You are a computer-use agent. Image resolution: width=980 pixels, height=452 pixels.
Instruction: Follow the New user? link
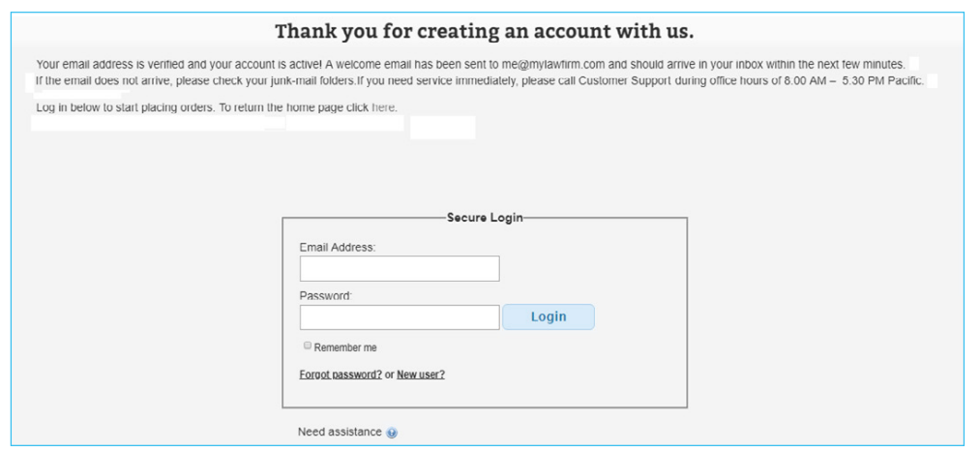coord(421,375)
